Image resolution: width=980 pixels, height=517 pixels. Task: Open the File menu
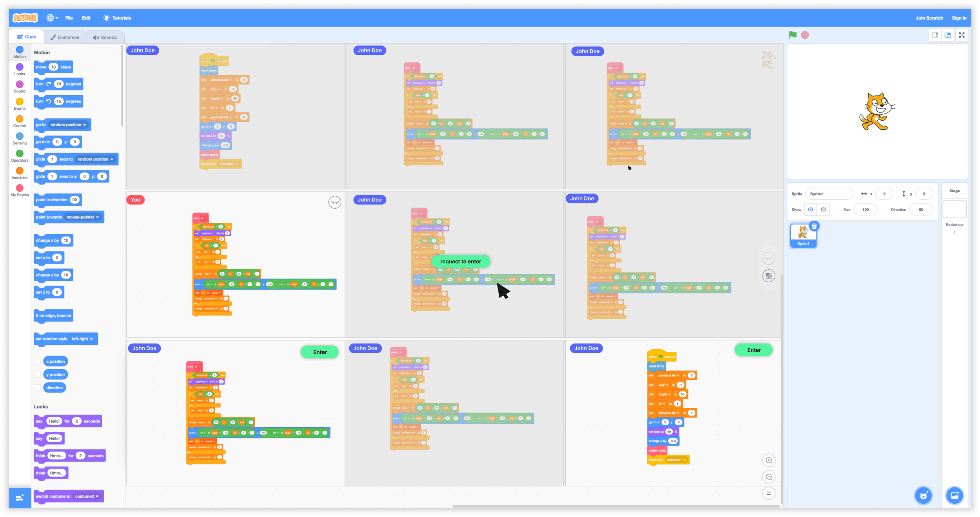pyautogui.click(x=69, y=18)
